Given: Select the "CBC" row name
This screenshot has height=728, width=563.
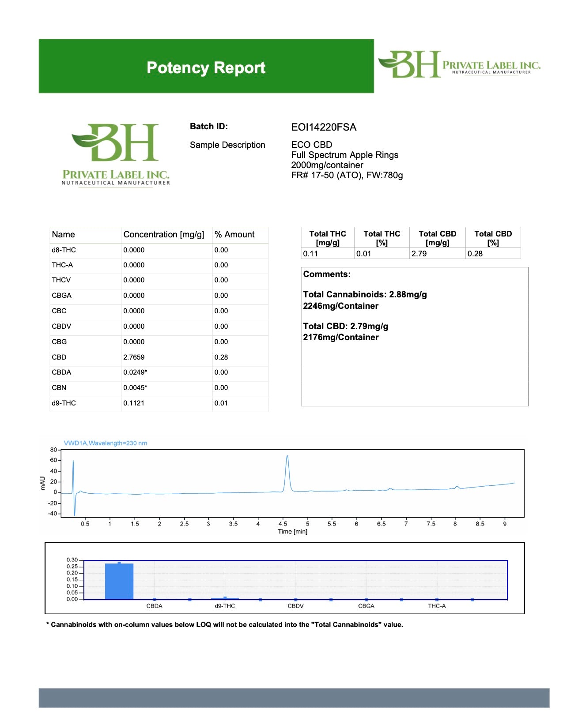Looking at the screenshot, I should point(59,311).
